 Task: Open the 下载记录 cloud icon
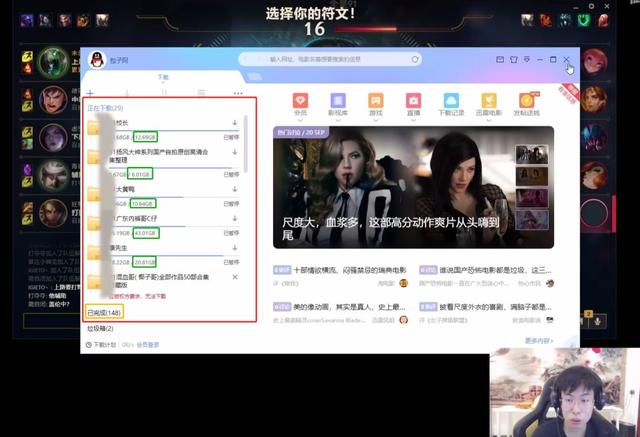coord(451,100)
